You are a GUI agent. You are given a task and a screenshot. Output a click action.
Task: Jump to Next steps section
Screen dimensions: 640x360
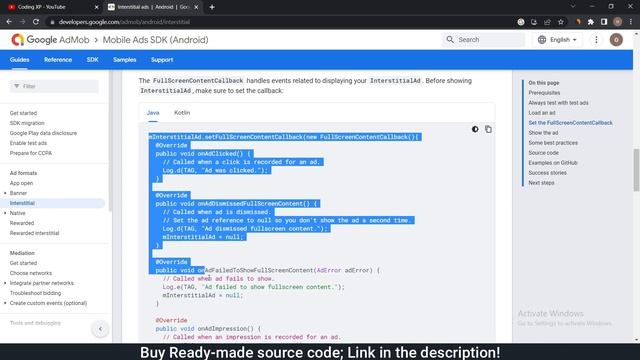tap(541, 183)
